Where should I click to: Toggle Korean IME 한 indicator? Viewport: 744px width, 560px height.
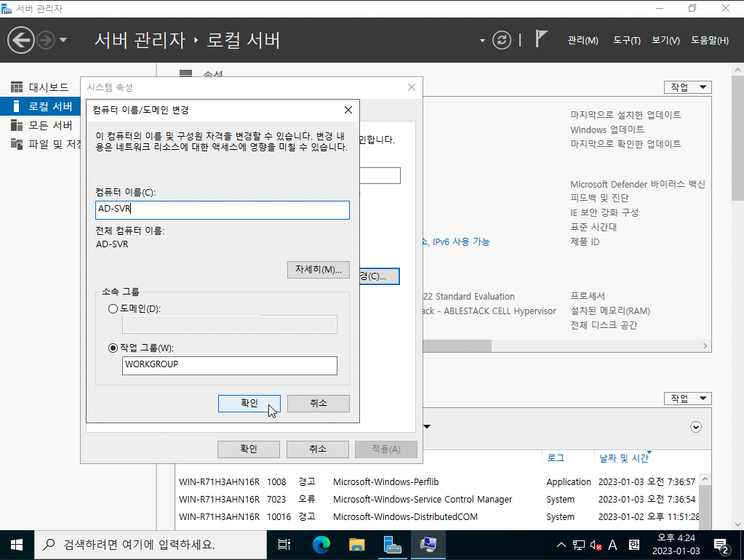(x=634, y=545)
